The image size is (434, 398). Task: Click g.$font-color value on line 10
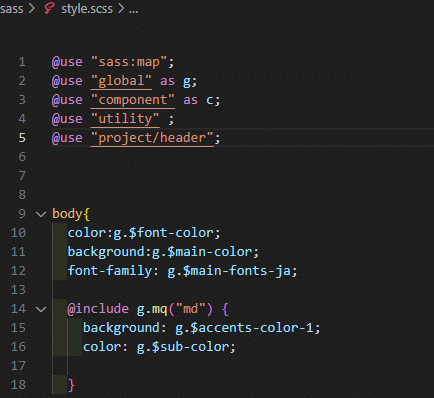click(163, 233)
